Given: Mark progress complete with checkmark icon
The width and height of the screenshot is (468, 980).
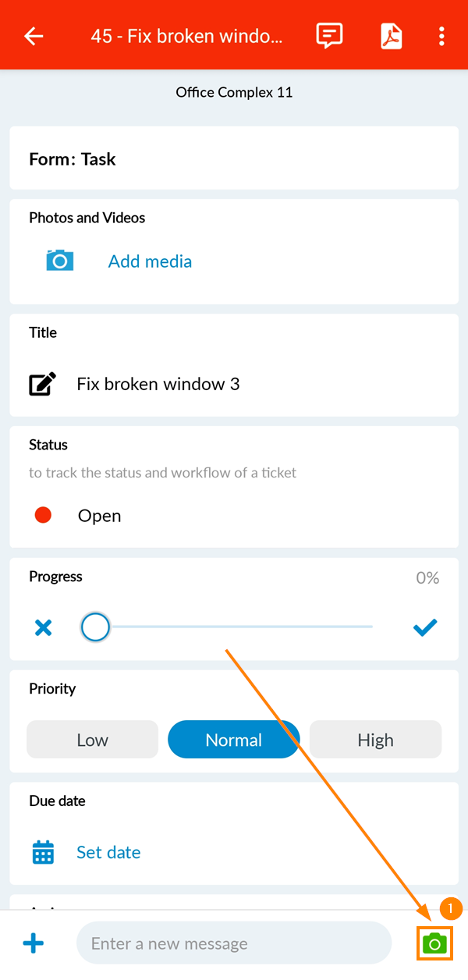Looking at the screenshot, I should [425, 627].
